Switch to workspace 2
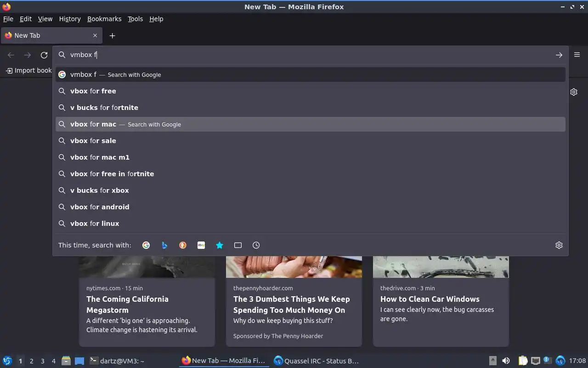 31,361
